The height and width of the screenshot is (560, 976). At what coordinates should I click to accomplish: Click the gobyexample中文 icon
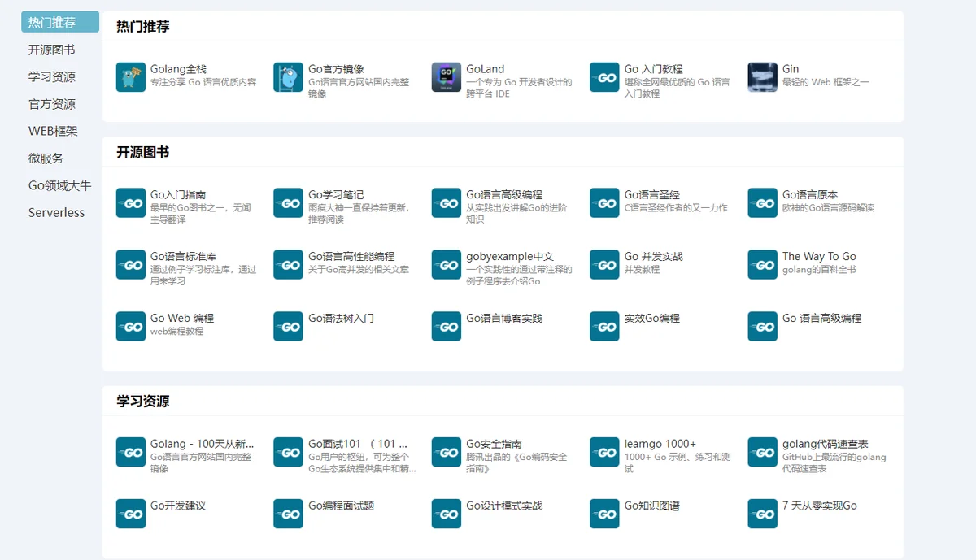(447, 265)
